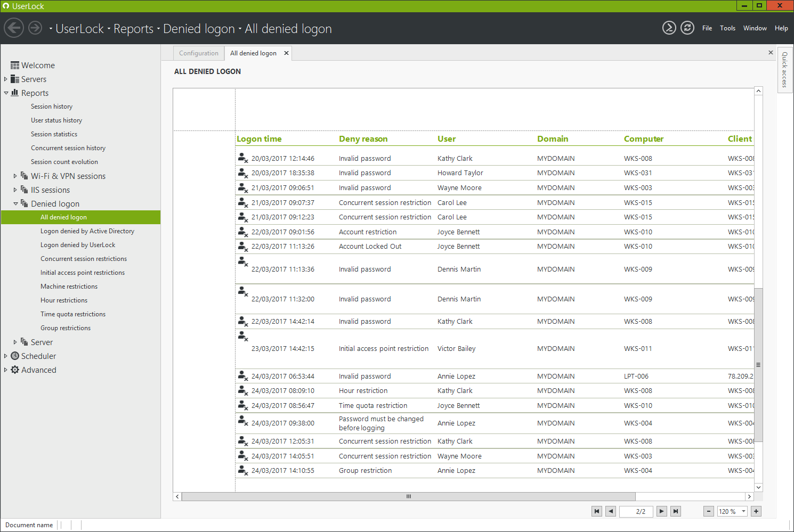The width and height of the screenshot is (794, 532).
Task: Click the horizontal scrollbar thumb
Action: coord(409,496)
